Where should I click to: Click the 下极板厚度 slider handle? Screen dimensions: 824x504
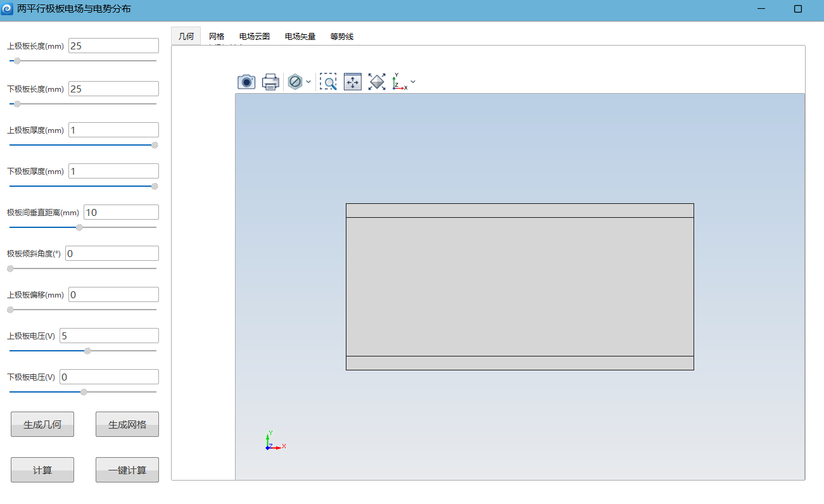click(155, 186)
